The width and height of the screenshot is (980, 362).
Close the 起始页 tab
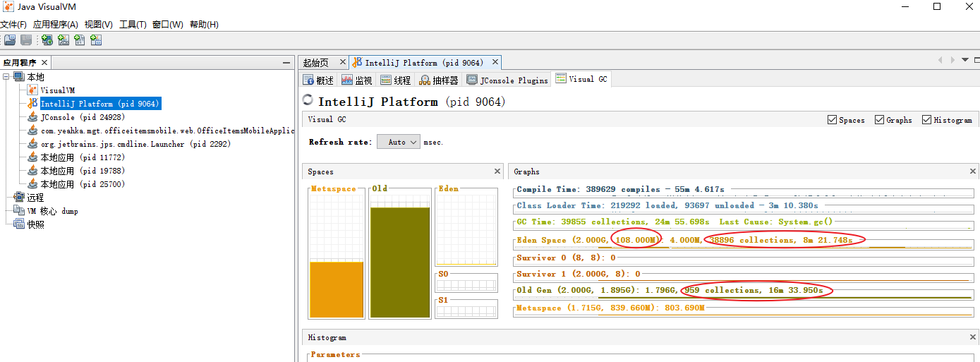[343, 63]
